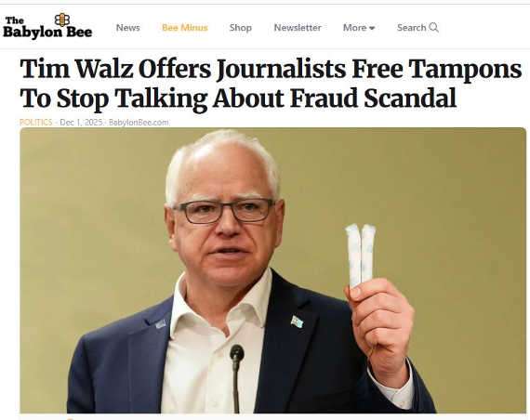This screenshot has height=420, width=530.
Task: Go home via The Babylon Bee wordmark
Action: click(47, 27)
